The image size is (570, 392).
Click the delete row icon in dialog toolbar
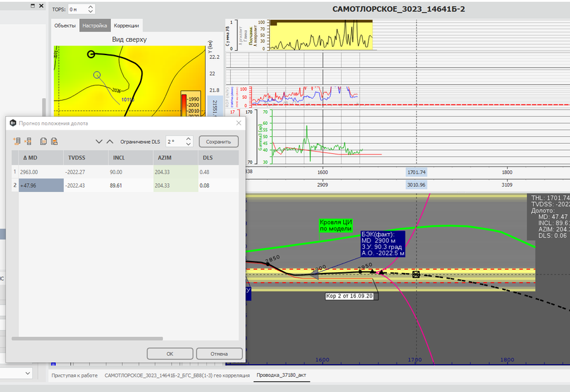[28, 141]
